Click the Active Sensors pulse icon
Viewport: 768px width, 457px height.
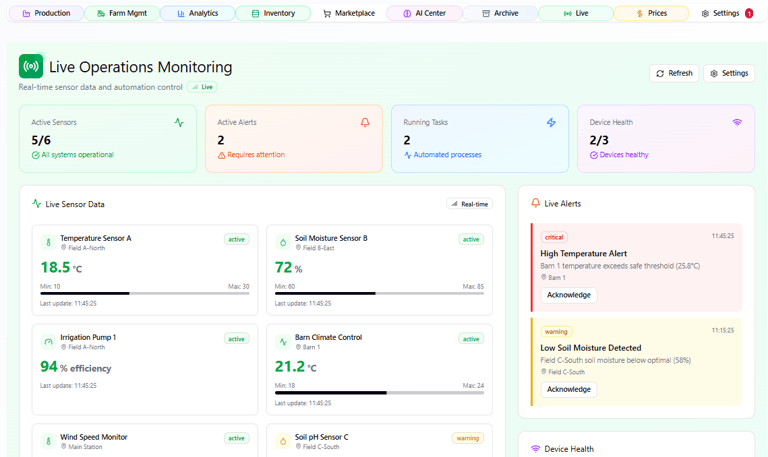(x=179, y=122)
